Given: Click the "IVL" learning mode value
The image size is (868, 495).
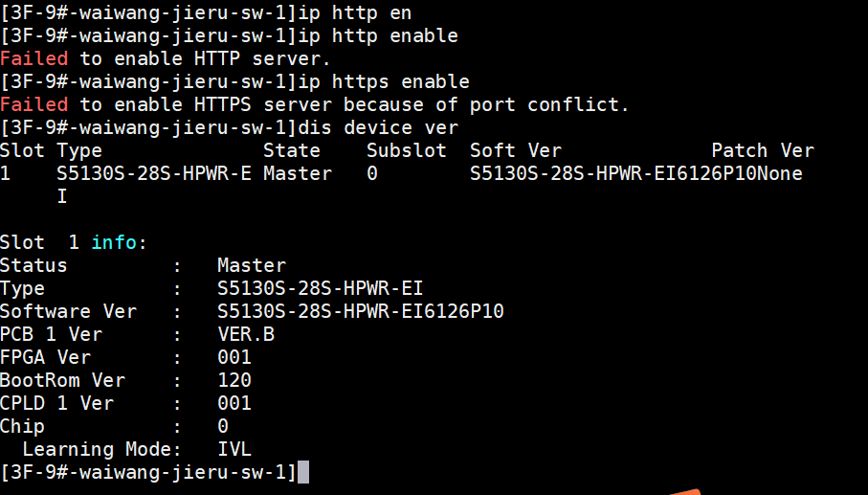Looking at the screenshot, I should point(234,449).
